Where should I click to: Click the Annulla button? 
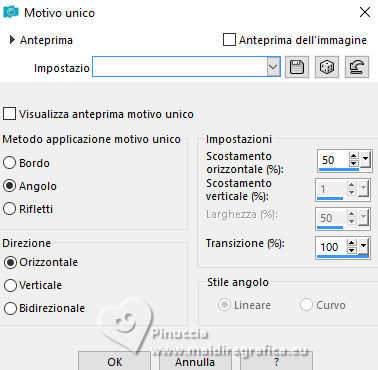tap(195, 361)
